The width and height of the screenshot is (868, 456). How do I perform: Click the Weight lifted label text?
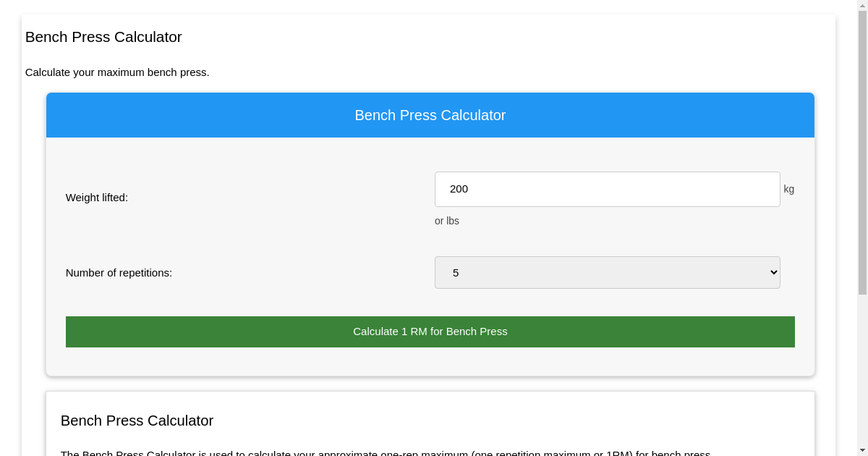(96, 197)
